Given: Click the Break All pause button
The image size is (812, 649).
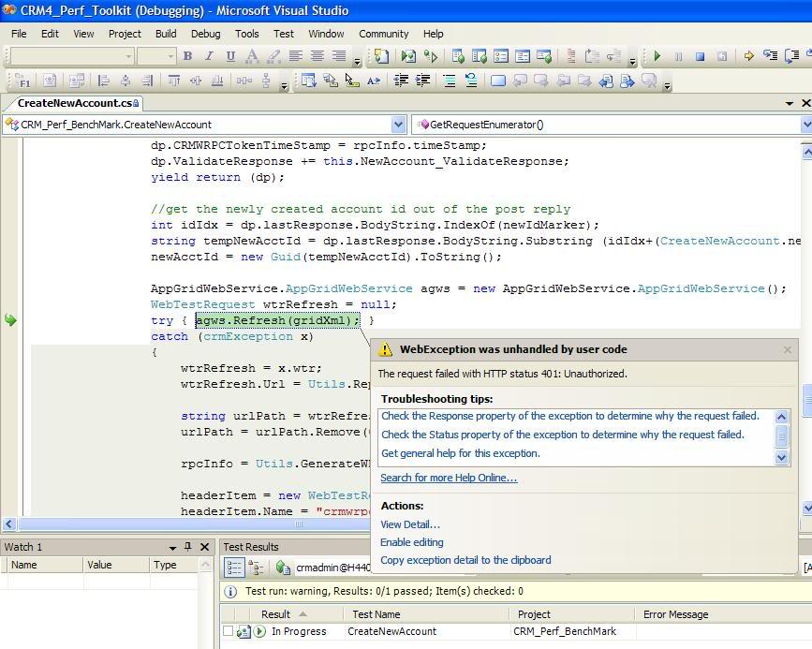Looking at the screenshot, I should point(678,56).
